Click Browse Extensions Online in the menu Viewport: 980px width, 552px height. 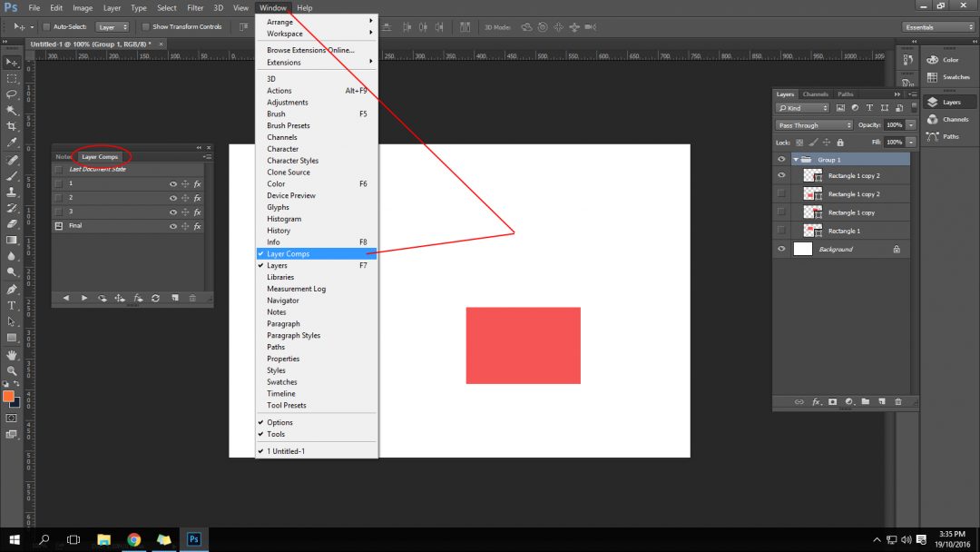(310, 51)
